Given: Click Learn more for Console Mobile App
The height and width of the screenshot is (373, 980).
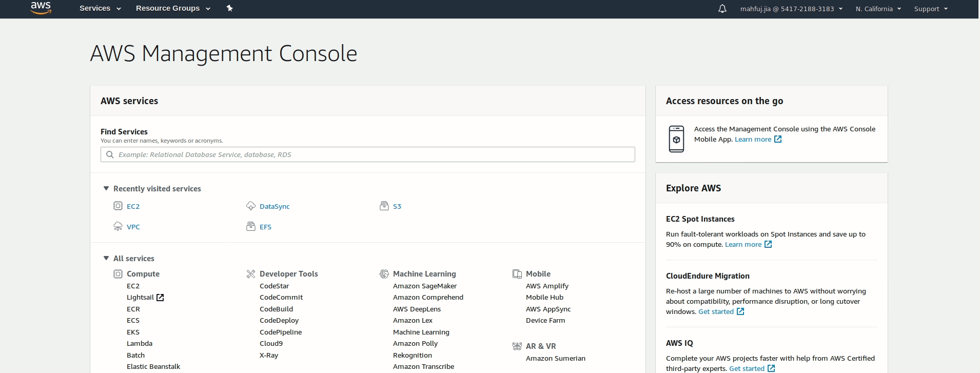Looking at the screenshot, I should pos(753,139).
